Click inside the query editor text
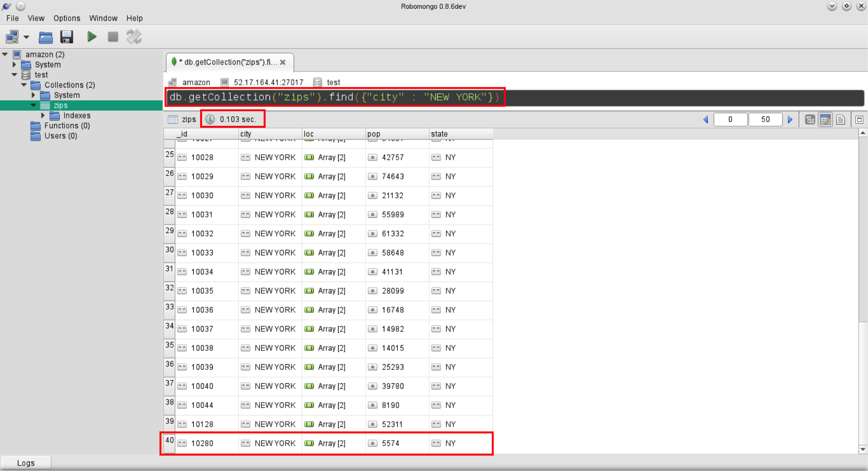This screenshot has width=868, height=471. [334, 97]
